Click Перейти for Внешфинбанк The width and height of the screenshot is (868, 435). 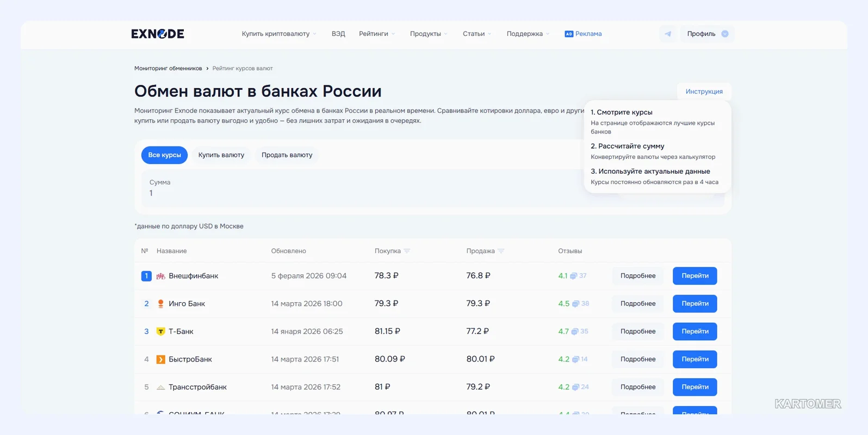click(695, 276)
